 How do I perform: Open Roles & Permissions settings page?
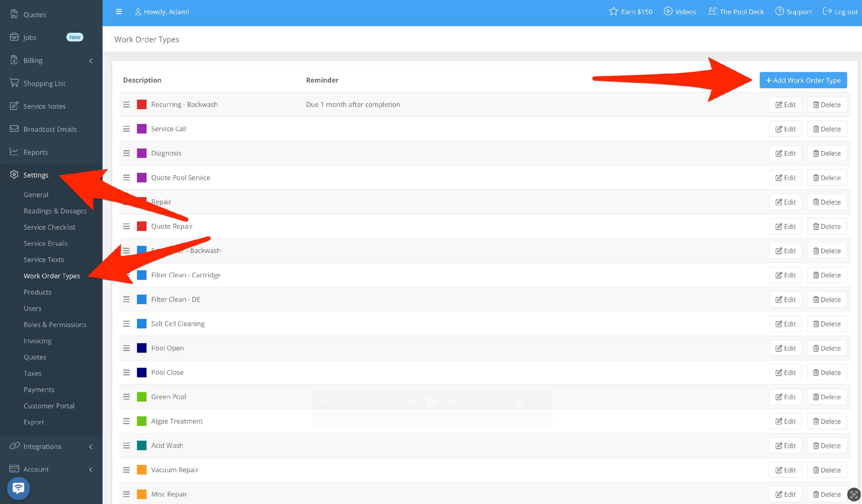click(x=55, y=325)
